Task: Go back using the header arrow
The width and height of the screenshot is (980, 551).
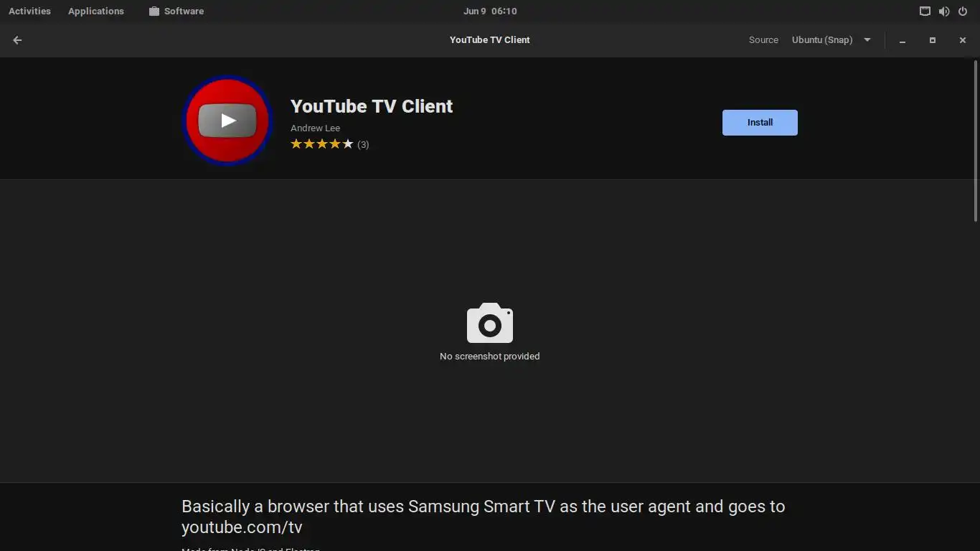Action: [17, 40]
